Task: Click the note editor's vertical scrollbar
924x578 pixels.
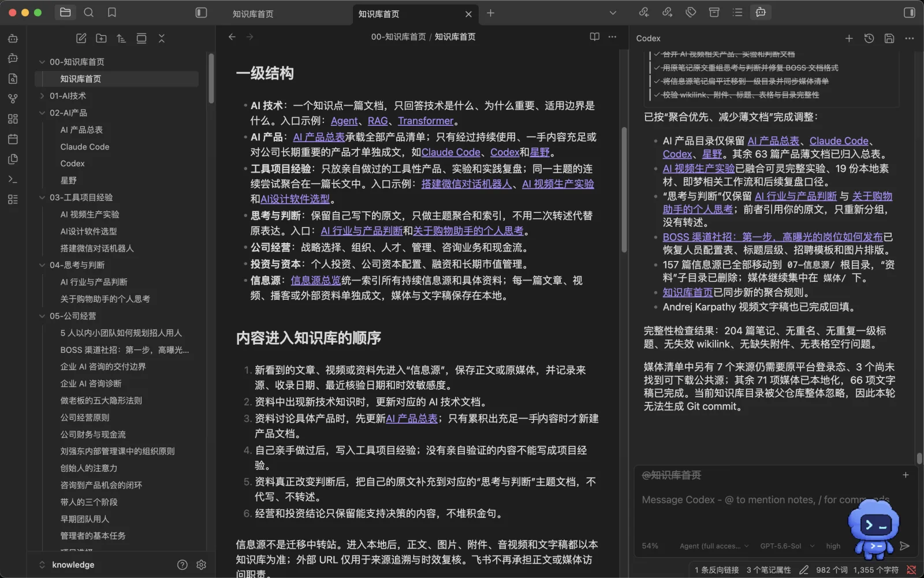Action: [x=624, y=189]
